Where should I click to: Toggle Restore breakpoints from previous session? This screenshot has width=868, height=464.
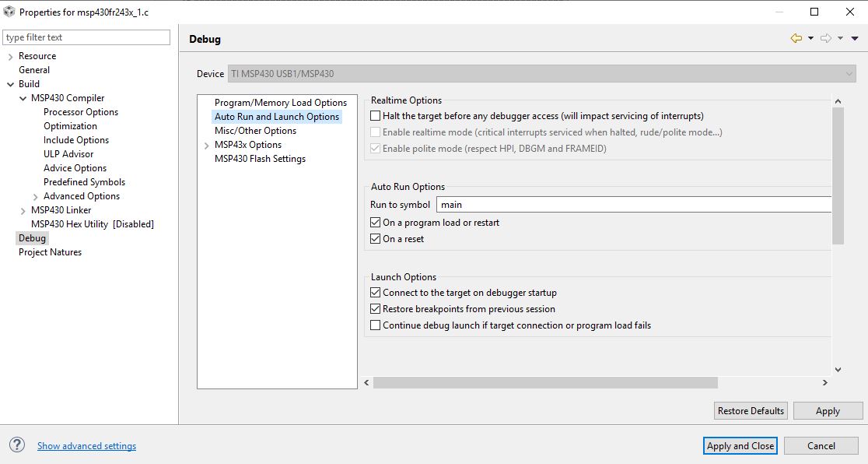(x=376, y=309)
